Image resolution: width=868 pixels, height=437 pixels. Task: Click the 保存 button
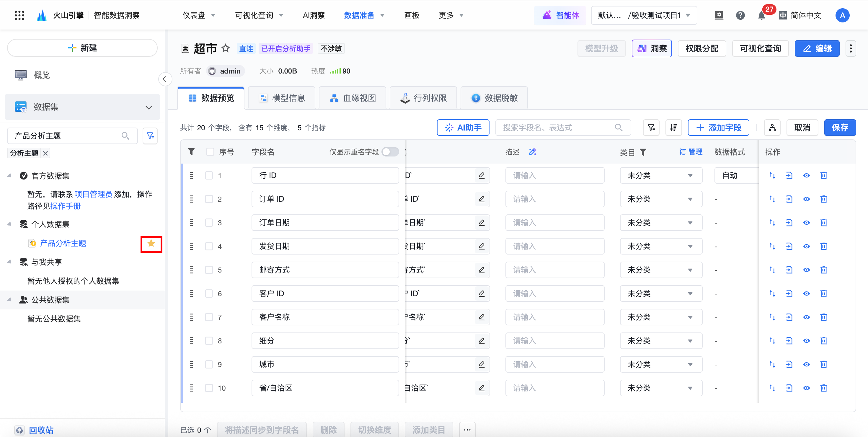tap(840, 128)
